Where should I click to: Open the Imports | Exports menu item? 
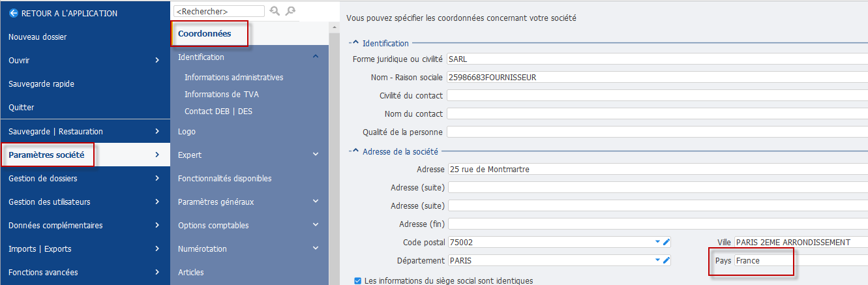[85, 248]
